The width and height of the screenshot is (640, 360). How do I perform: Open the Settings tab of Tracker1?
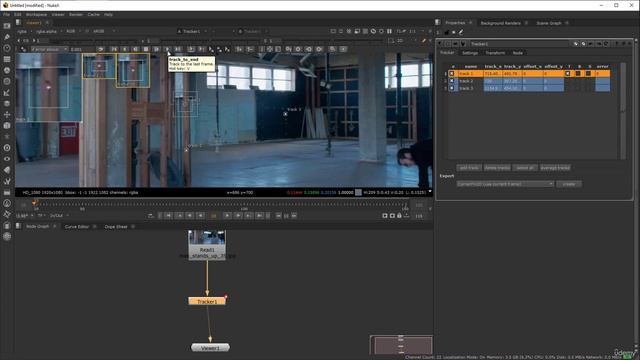click(x=470, y=53)
